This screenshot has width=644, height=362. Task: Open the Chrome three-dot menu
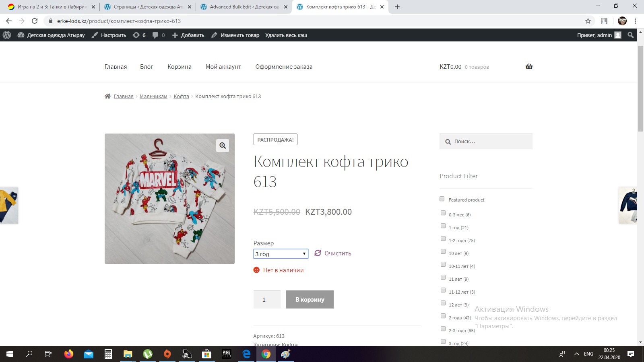coord(636,21)
